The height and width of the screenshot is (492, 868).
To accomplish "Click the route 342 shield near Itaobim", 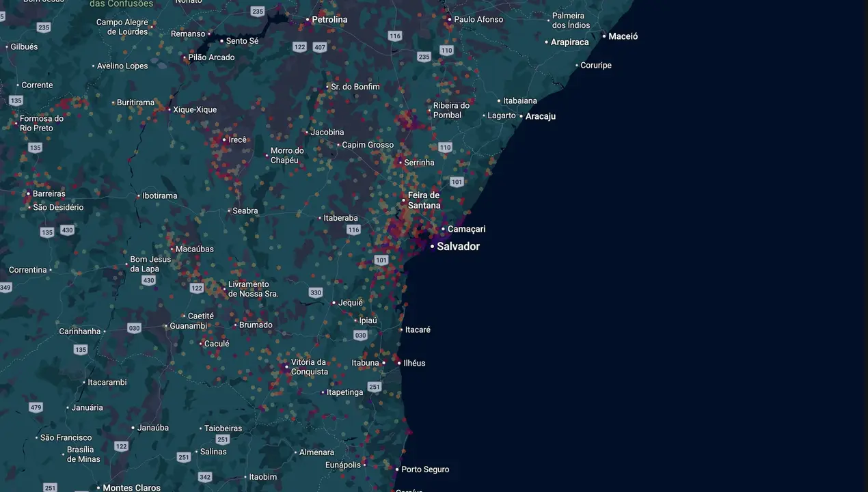I will click(x=205, y=477).
